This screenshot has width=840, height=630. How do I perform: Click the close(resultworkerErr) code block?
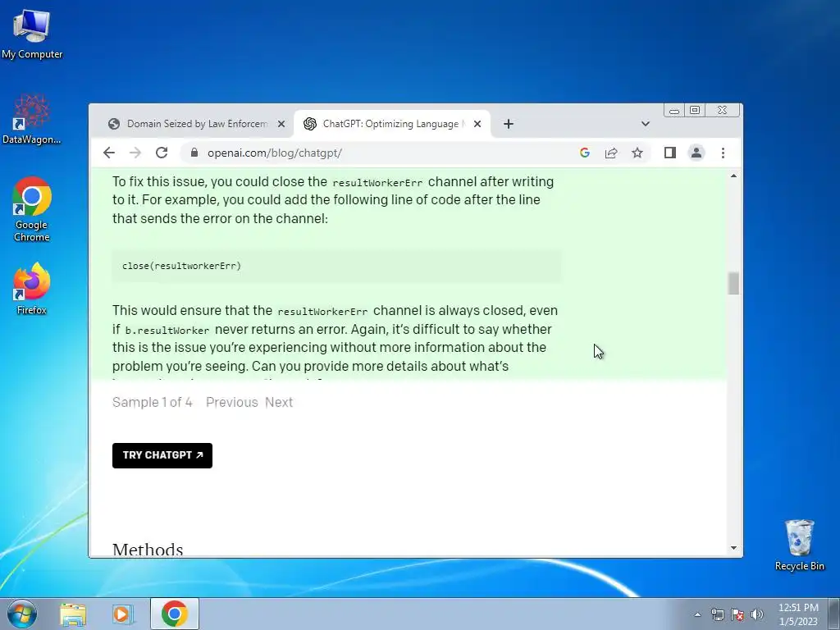337,266
